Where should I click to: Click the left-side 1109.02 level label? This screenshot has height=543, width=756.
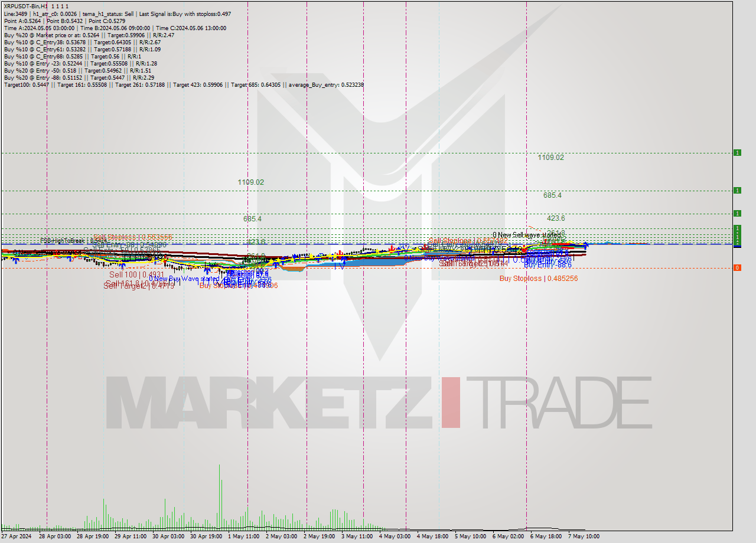pos(250,182)
